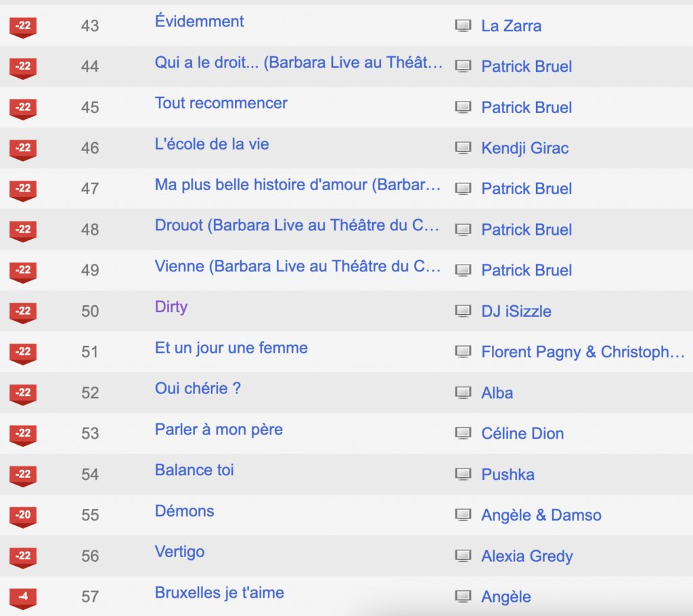Click the monitor icon beside Alexia Gredy
The width and height of the screenshot is (693, 616).
[x=463, y=556]
